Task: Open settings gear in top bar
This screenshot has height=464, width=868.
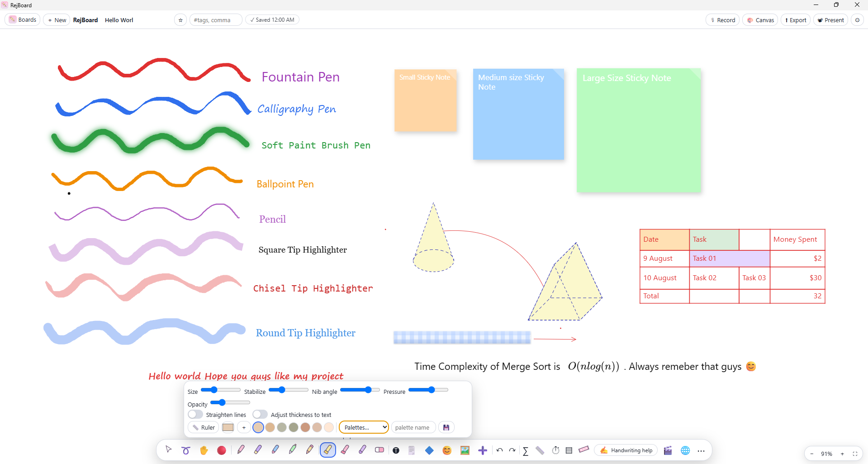Action: point(857,20)
